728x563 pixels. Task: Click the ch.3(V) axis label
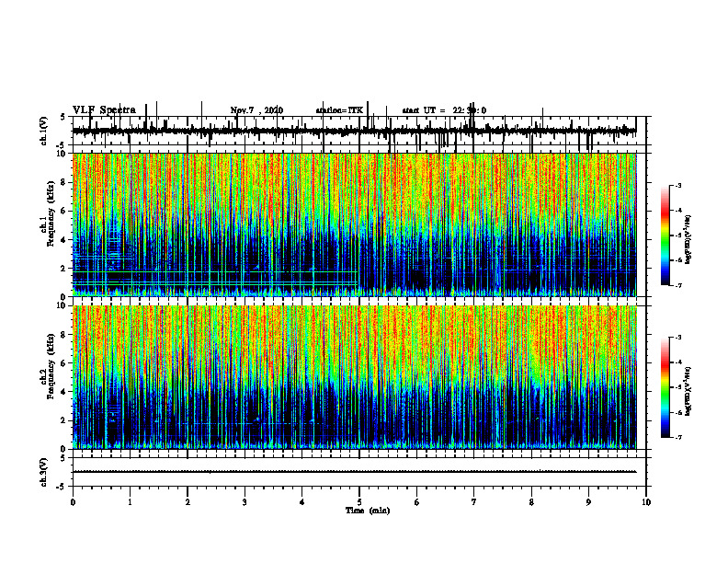pyautogui.click(x=44, y=472)
